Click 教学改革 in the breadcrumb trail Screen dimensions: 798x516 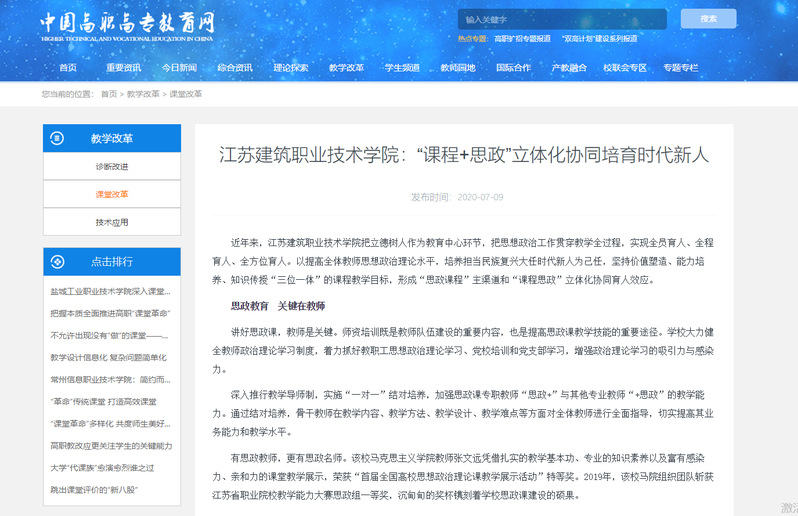[x=142, y=94]
